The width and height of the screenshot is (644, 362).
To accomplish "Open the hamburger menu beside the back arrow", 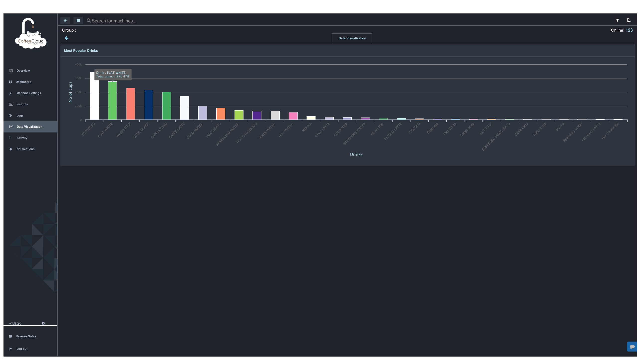I will pyautogui.click(x=78, y=20).
